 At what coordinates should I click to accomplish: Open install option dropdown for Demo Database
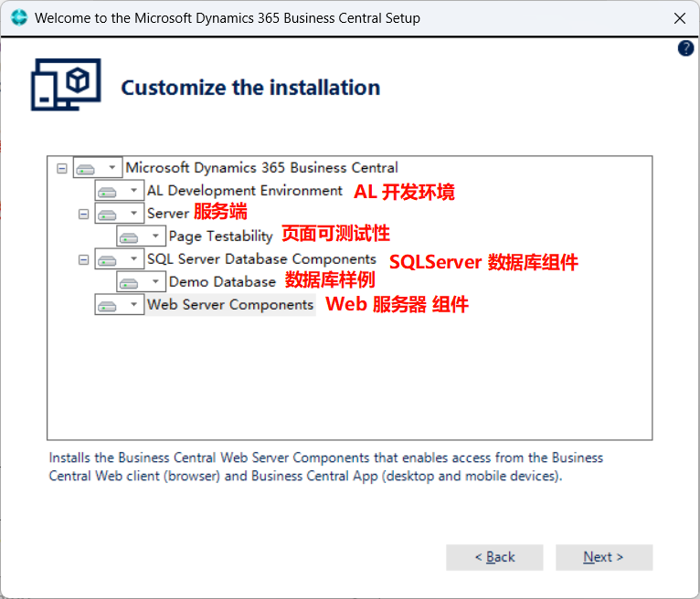tap(141, 282)
